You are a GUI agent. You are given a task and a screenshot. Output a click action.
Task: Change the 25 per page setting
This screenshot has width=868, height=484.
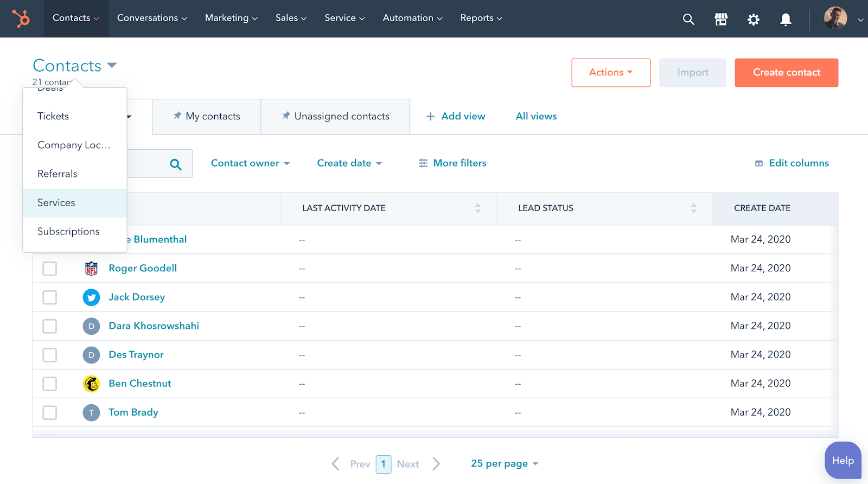(x=505, y=463)
